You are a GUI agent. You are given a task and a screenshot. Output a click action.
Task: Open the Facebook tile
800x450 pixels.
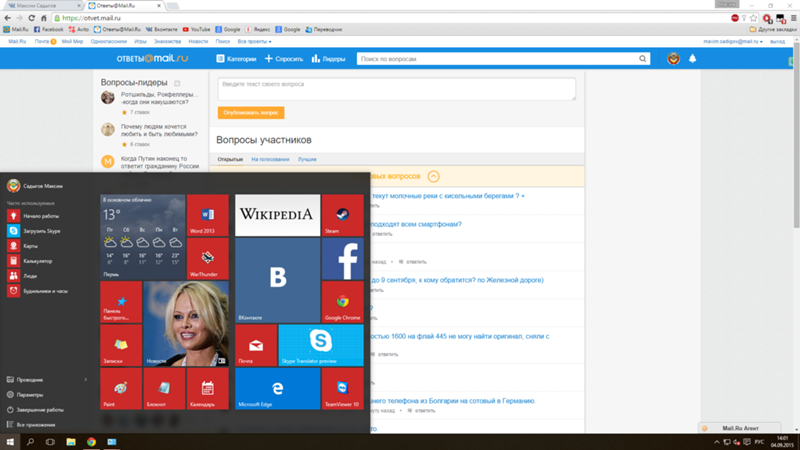tap(342, 258)
